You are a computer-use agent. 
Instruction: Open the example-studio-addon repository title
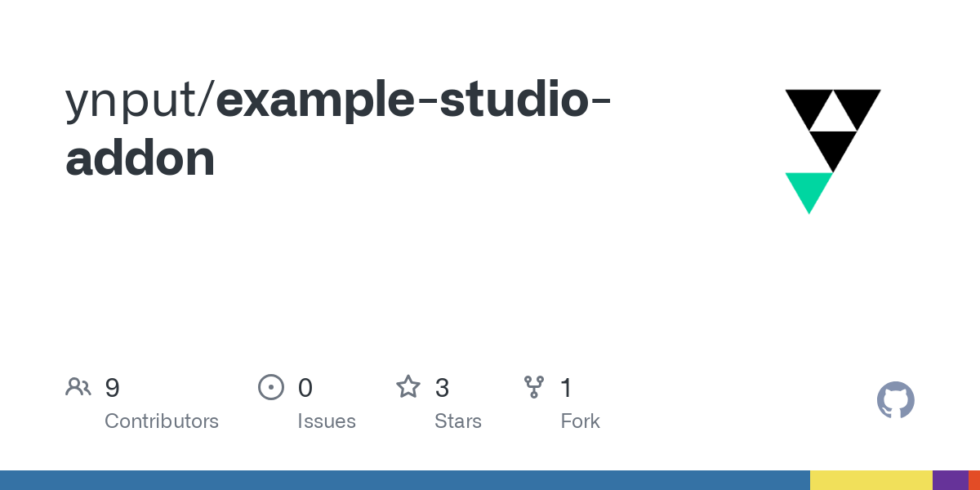(338, 127)
